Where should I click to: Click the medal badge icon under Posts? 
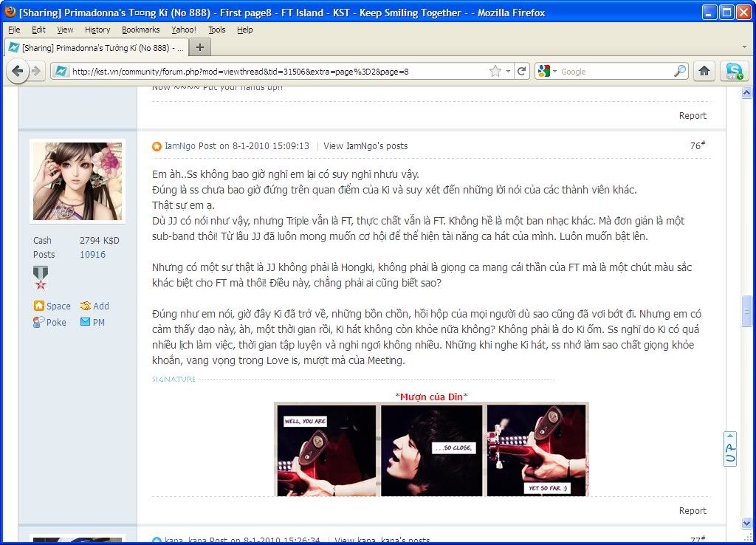41,278
